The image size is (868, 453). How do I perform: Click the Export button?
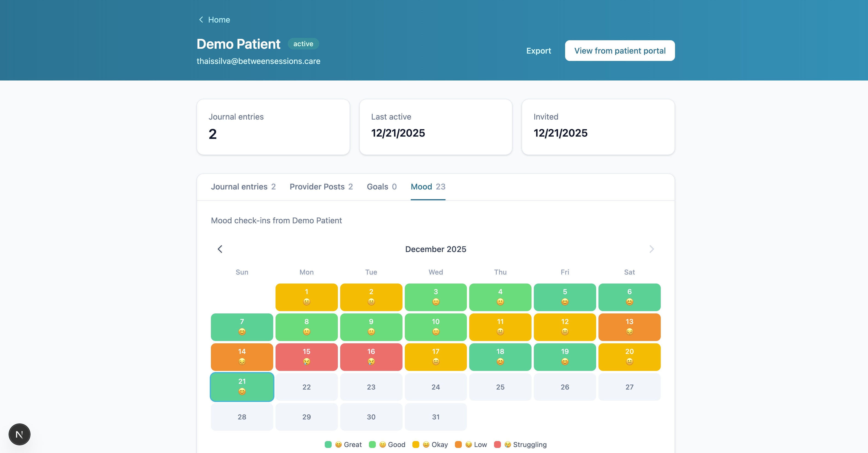[x=538, y=51]
